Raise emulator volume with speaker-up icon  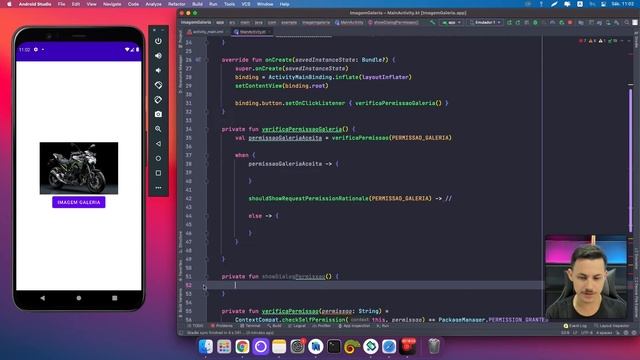pyautogui.click(x=158, y=56)
